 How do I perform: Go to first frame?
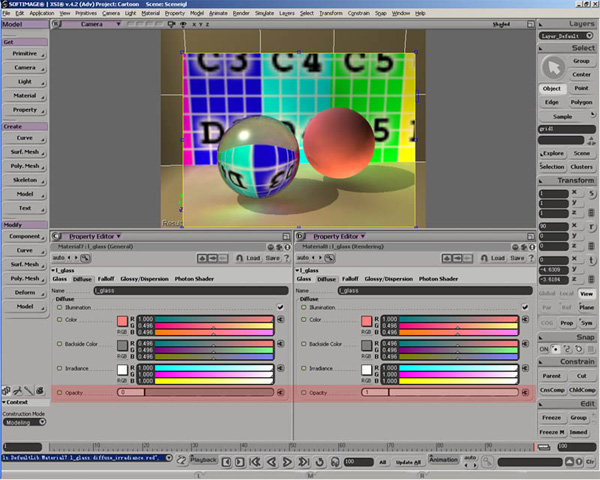255,462
